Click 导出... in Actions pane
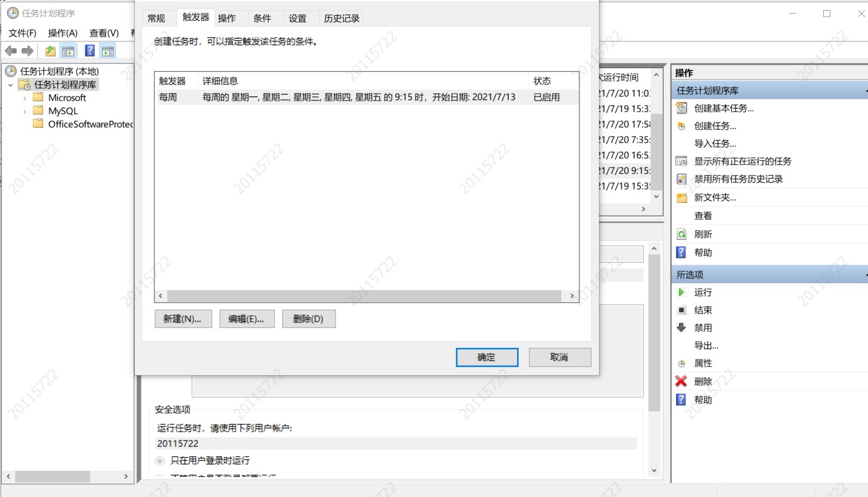This screenshot has height=497, width=868. [706, 346]
